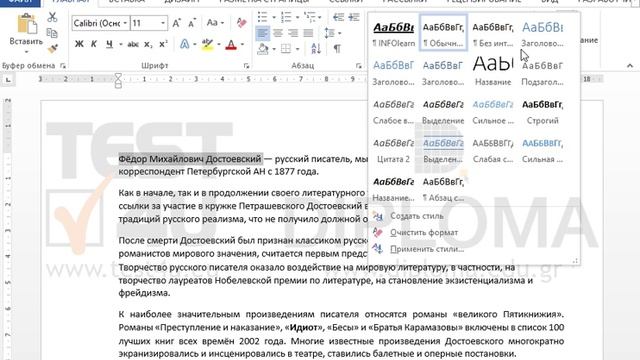Click the styles gallery resize grip
The image size is (640, 360).
(x=575, y=260)
